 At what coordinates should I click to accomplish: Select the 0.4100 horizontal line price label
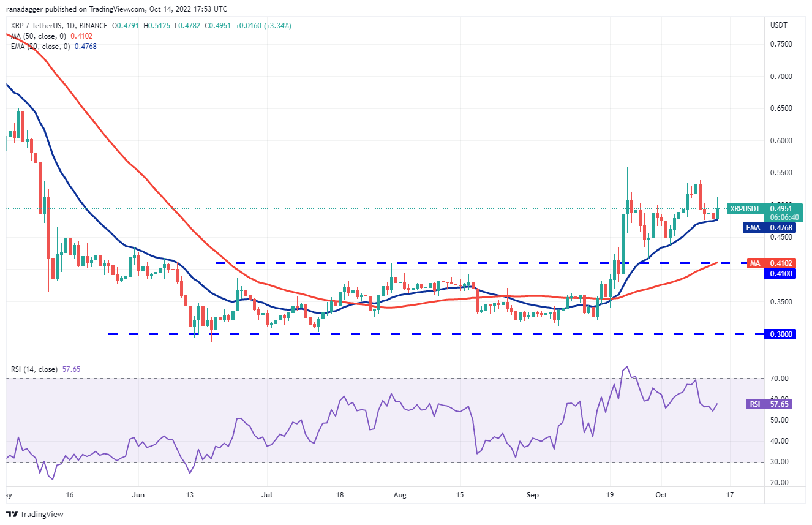[781, 274]
